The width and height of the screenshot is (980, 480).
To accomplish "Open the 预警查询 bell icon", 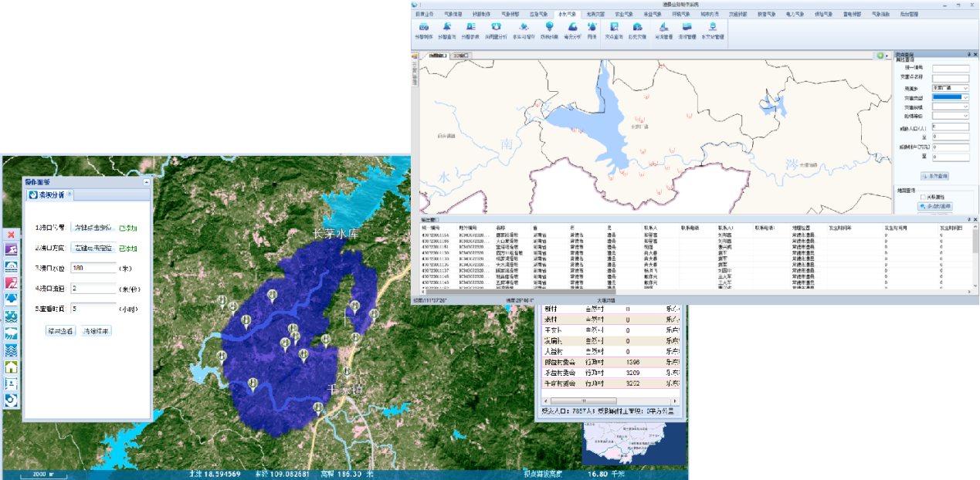I will [446, 29].
